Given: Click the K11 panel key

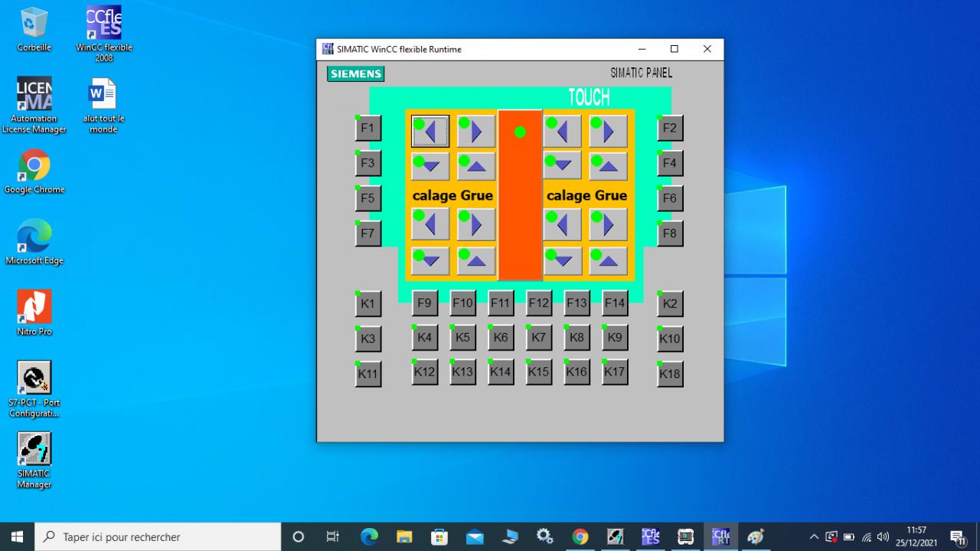Looking at the screenshot, I should click(x=368, y=374).
